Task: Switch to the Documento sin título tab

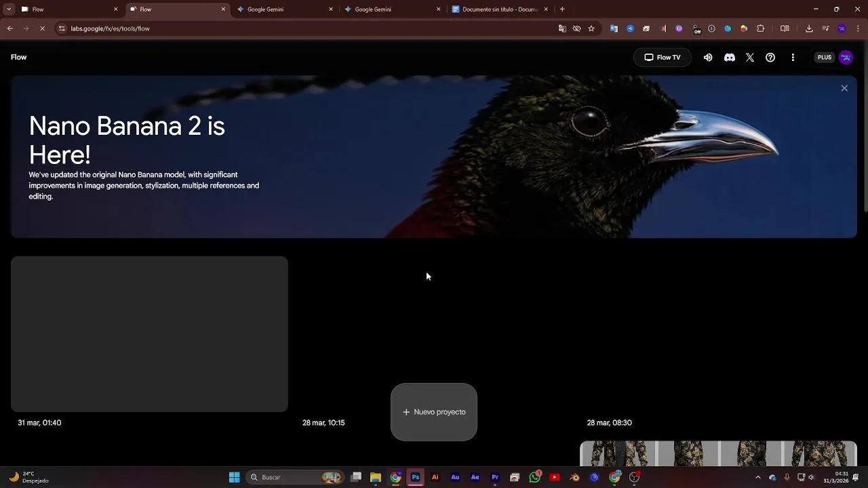Action: point(500,9)
